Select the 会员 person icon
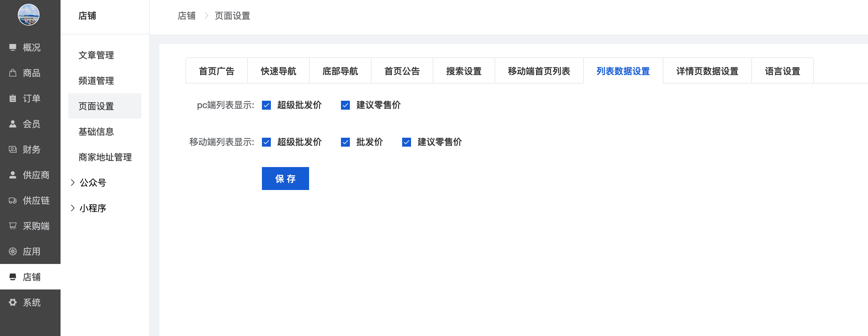This screenshot has height=336, width=868. (x=13, y=124)
